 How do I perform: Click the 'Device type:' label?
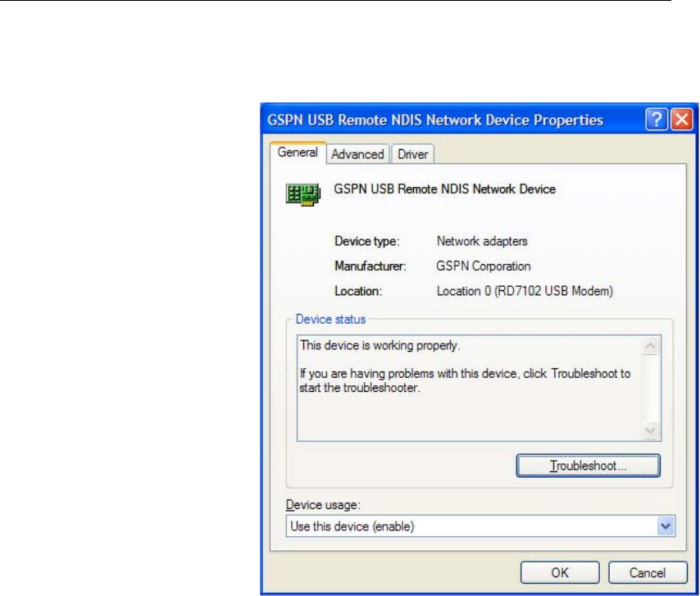pos(367,242)
